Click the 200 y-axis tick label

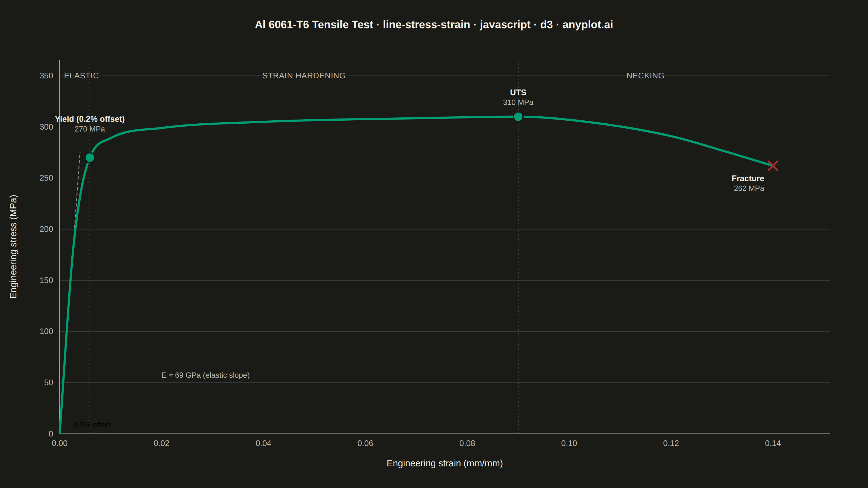(46, 229)
